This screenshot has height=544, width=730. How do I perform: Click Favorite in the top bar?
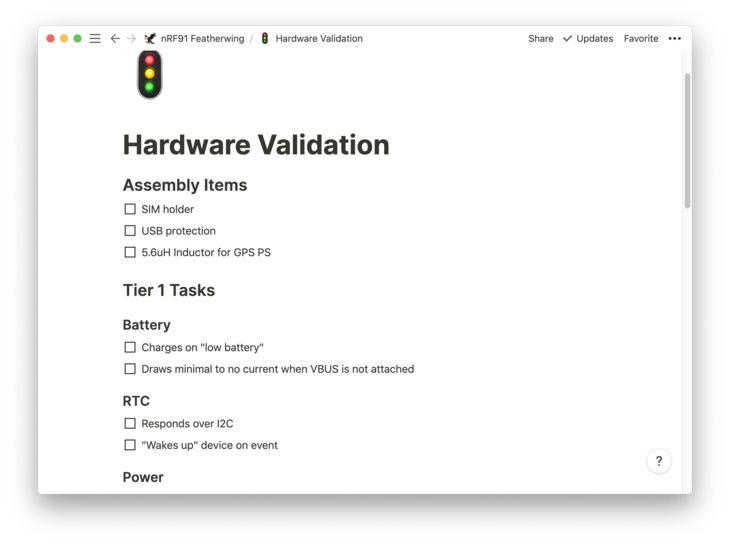(641, 39)
